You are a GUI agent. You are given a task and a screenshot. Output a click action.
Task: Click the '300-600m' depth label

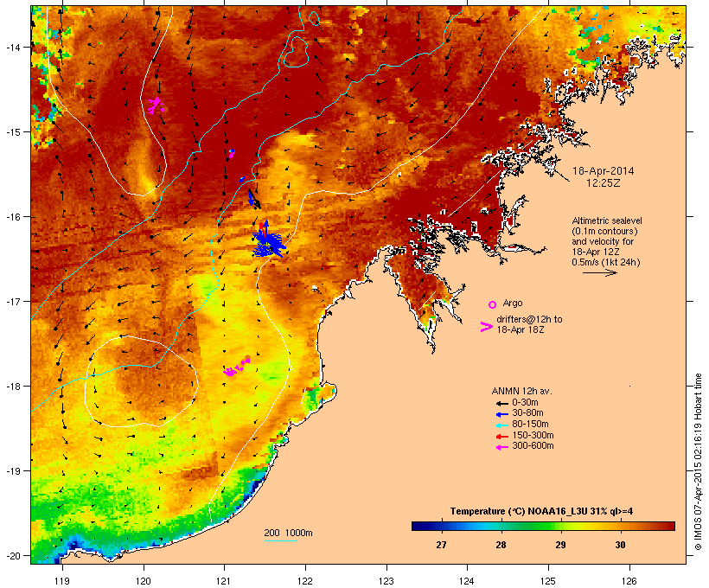coord(533,446)
